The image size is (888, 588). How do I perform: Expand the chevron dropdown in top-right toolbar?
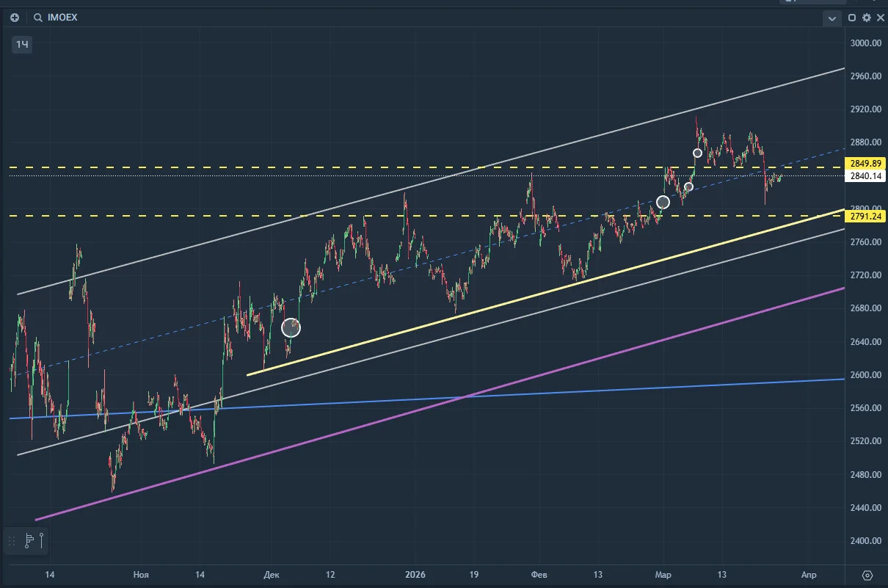(831, 18)
